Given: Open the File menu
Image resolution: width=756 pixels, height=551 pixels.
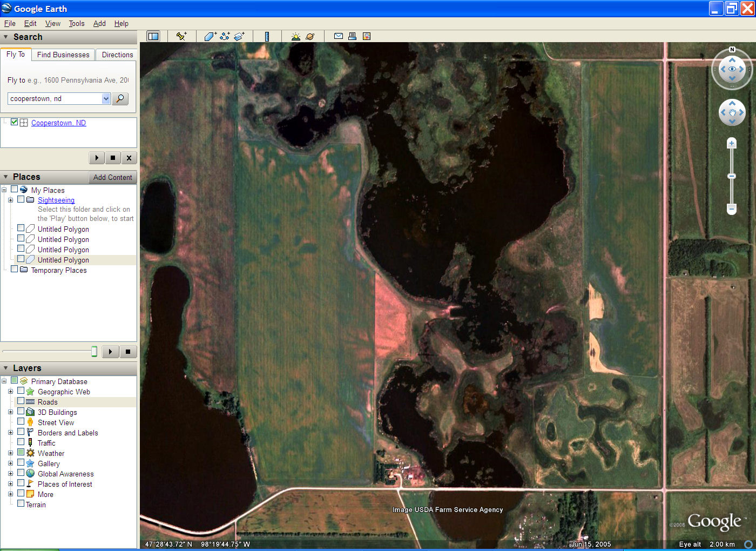Looking at the screenshot, I should click(10, 23).
